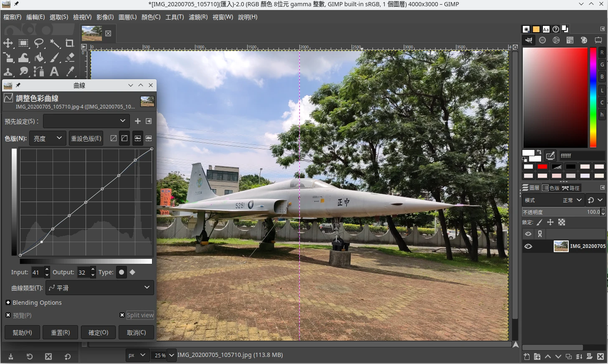
Task: Open the 曲線類型 curve type dropdown
Action: coord(99,288)
